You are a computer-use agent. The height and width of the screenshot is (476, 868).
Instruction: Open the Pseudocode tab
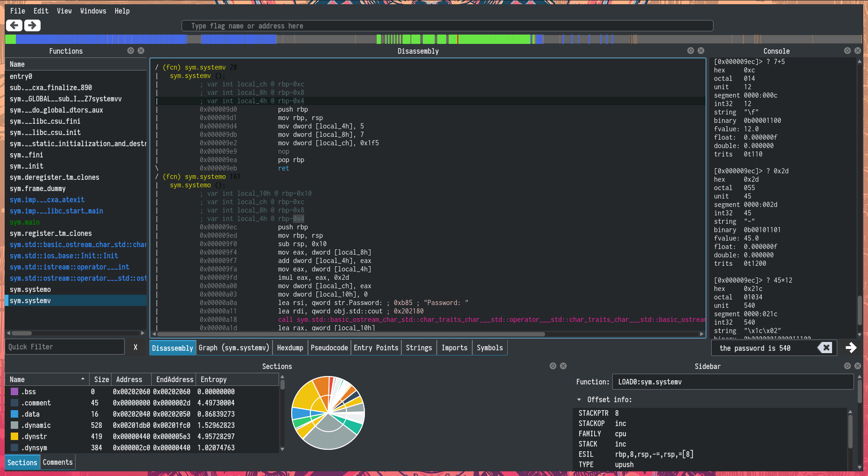click(x=329, y=348)
